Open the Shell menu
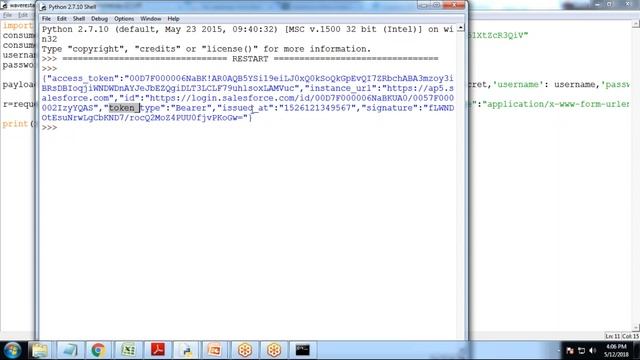Viewport: 640px width, 360px height. [x=79, y=19]
